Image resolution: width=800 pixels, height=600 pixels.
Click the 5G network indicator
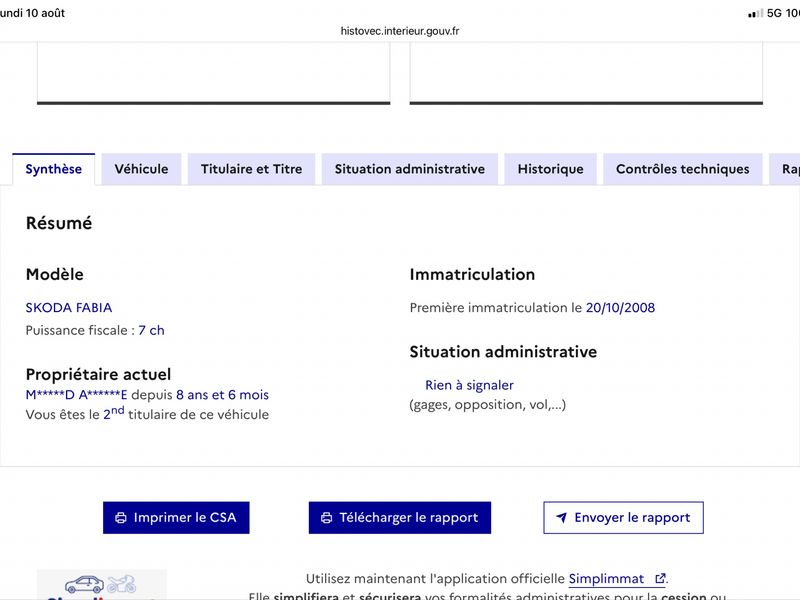(x=774, y=13)
